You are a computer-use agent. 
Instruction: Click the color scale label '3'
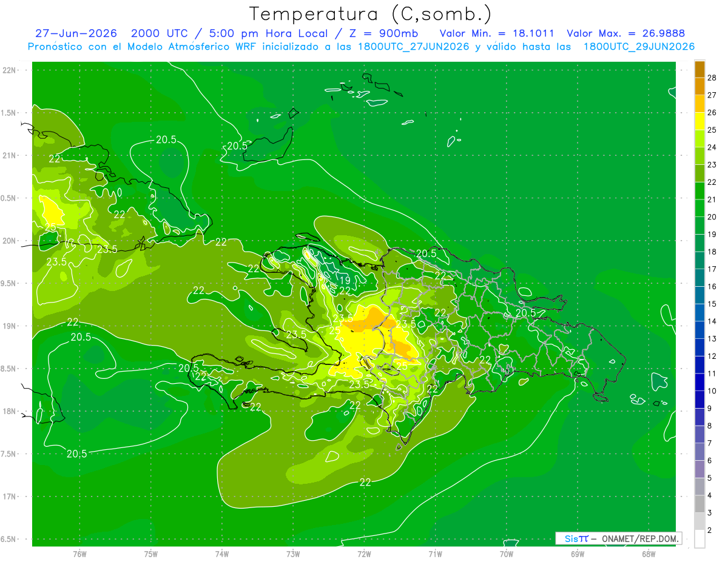pyautogui.click(x=710, y=513)
